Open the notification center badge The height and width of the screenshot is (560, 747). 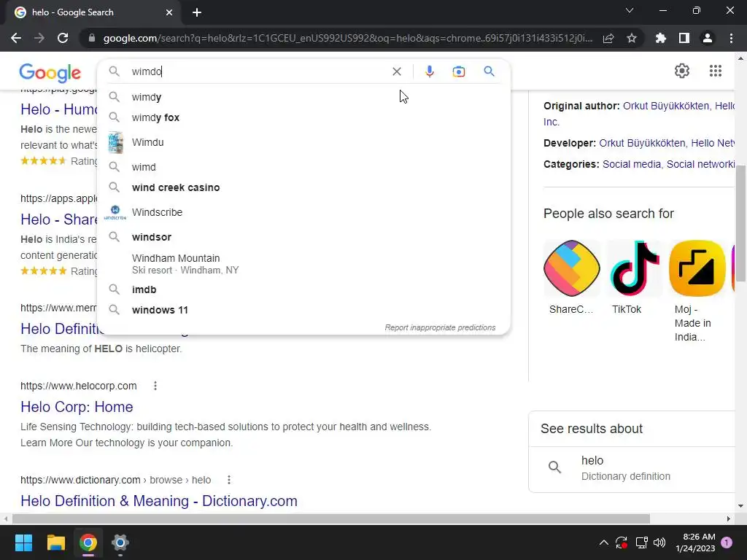coord(727,542)
